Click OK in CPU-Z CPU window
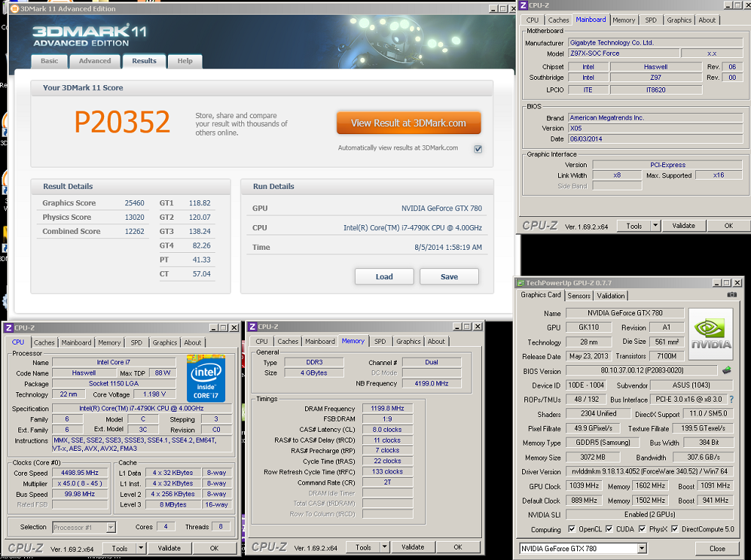751x560 pixels. 214,548
